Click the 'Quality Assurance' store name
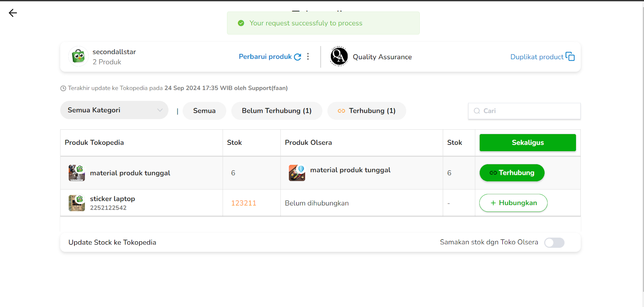 [x=382, y=57]
